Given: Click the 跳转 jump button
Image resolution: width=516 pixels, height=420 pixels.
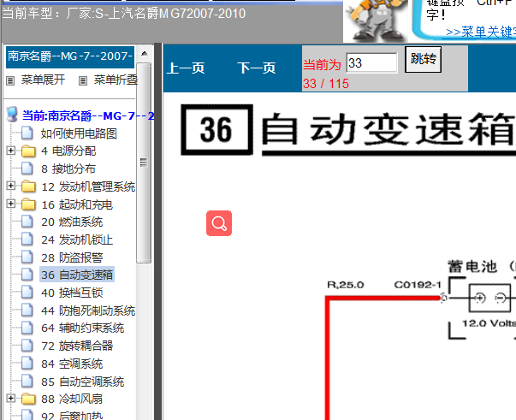Looking at the screenshot, I should click(424, 59).
